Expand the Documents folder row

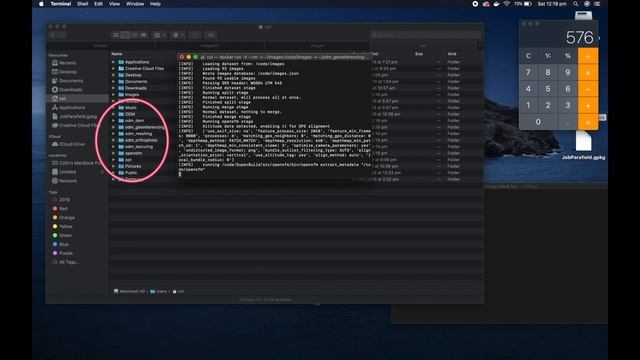tap(113, 82)
